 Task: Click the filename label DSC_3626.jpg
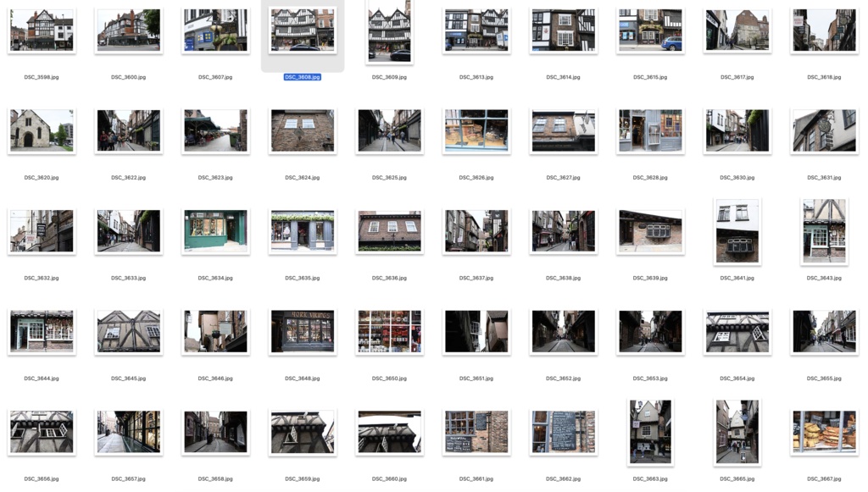coord(476,178)
